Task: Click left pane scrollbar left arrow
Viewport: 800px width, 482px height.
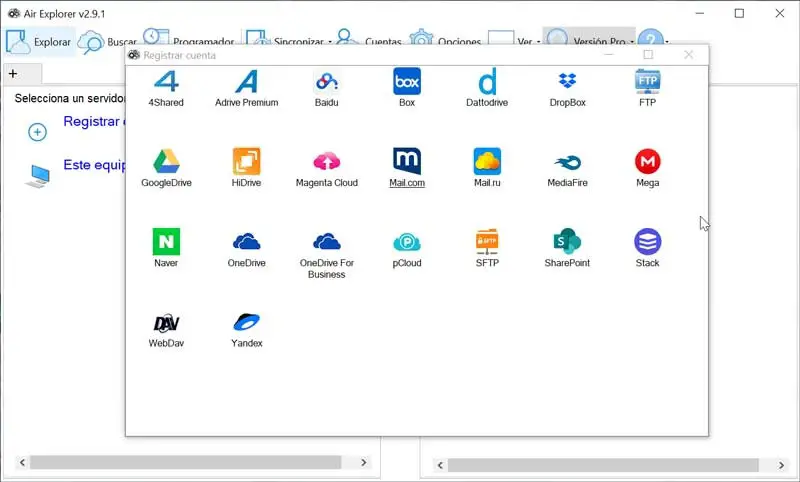Action: 22,463
